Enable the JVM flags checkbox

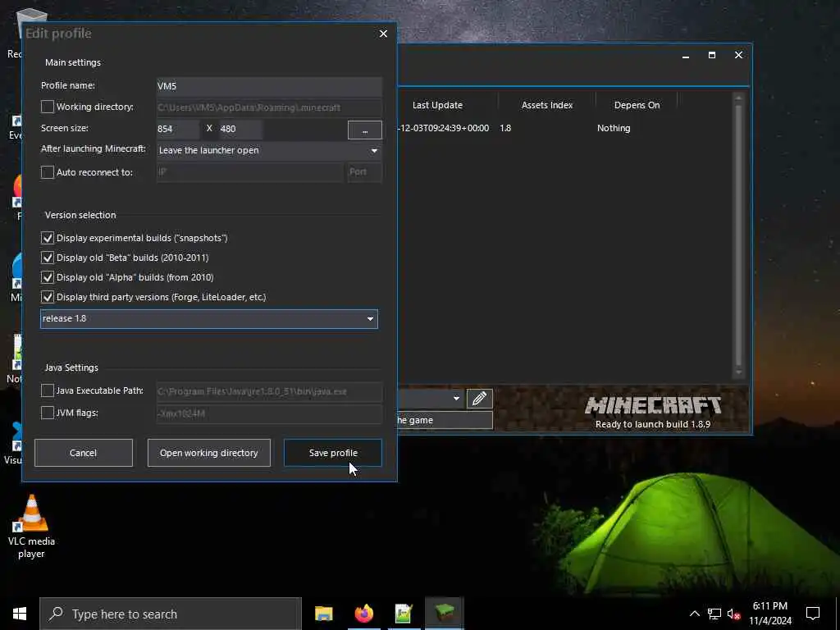tap(47, 413)
